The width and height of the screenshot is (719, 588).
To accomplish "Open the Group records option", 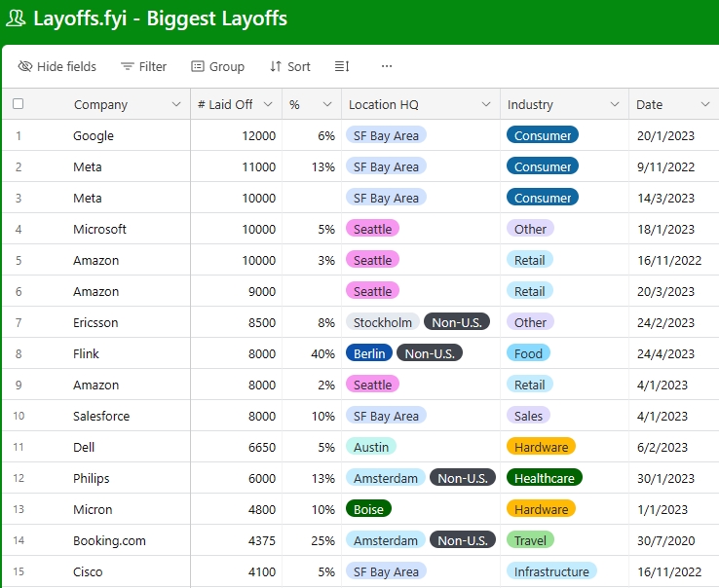I will (x=217, y=66).
